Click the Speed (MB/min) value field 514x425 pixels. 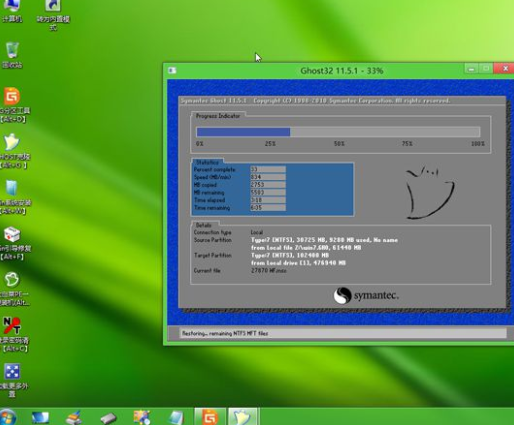click(x=268, y=177)
